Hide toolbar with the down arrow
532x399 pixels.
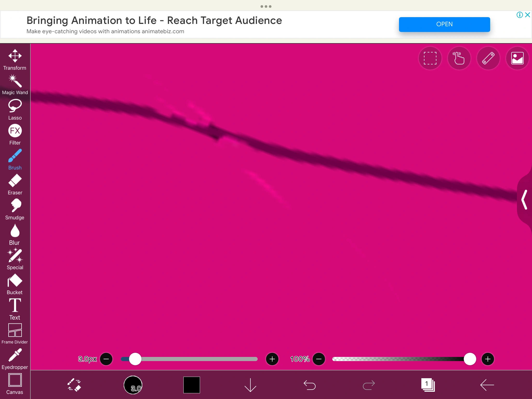250,385
